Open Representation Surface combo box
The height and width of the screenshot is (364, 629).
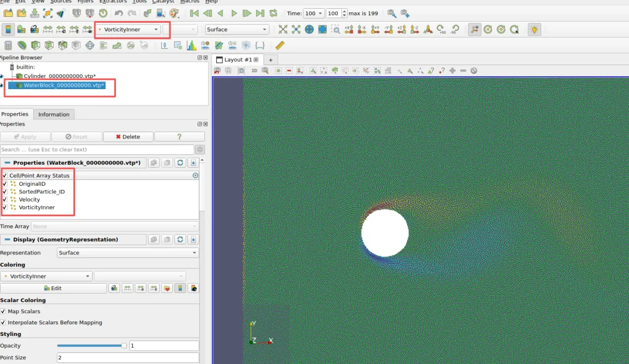128,253
